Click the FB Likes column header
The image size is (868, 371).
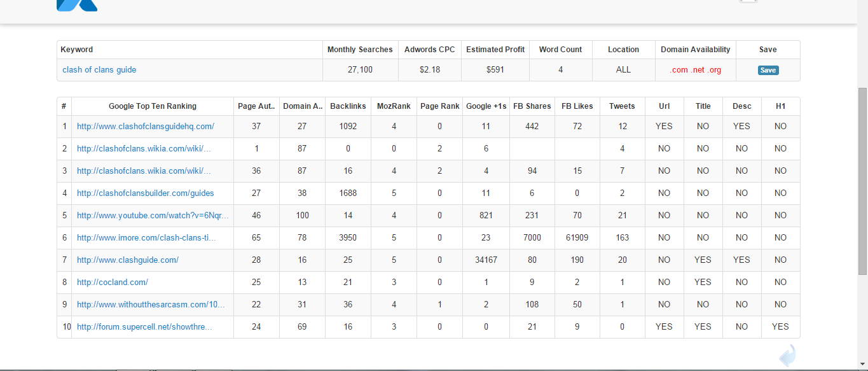[577, 106]
